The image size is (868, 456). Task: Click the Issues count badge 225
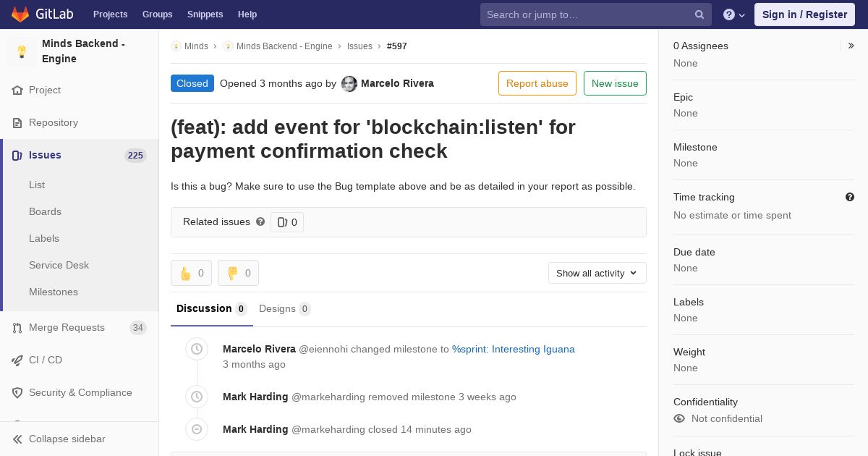coord(135,156)
